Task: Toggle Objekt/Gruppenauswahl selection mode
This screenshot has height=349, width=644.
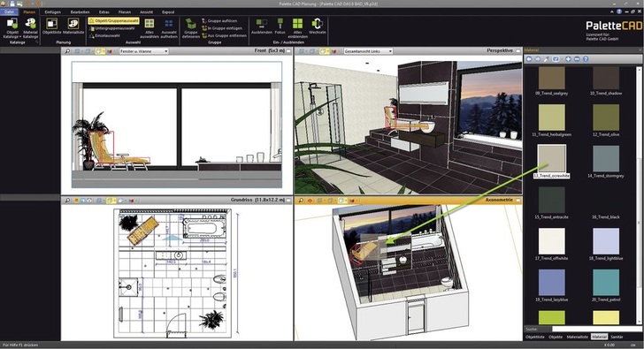Action: [x=114, y=21]
